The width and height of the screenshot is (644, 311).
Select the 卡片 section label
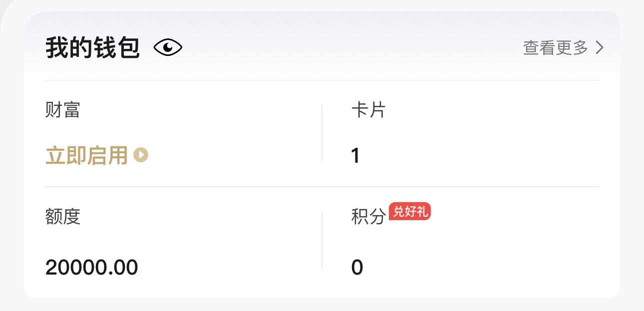pos(368,110)
